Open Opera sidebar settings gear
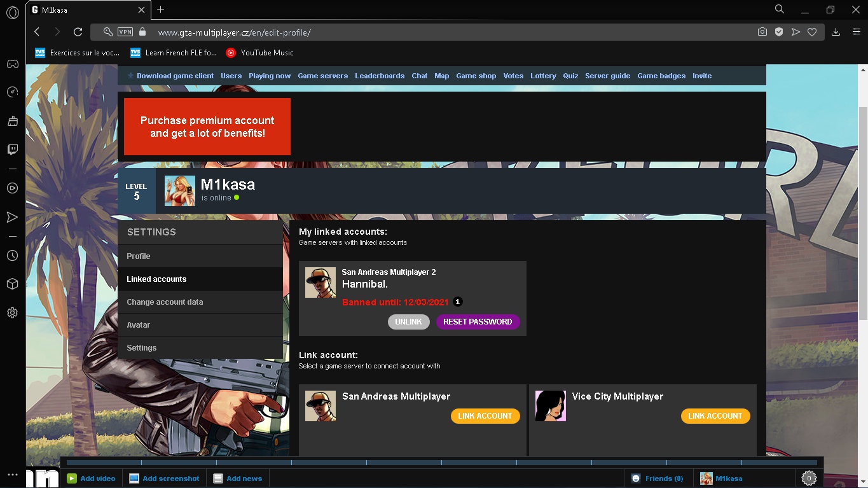The image size is (868, 488). (x=13, y=313)
